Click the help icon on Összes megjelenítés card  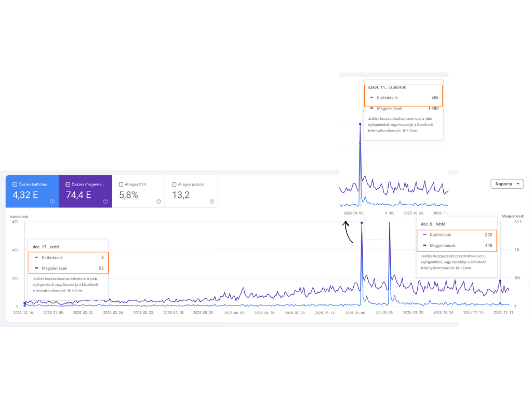[x=105, y=201]
